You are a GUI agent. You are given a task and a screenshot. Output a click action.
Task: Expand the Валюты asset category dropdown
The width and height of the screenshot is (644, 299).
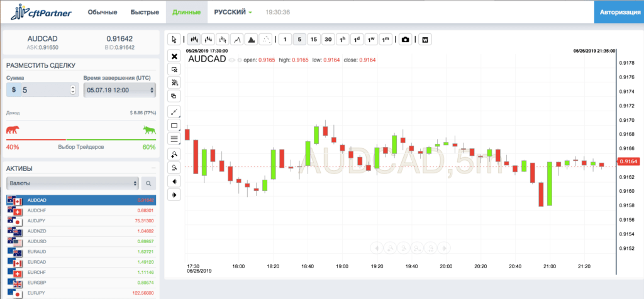[x=72, y=183]
